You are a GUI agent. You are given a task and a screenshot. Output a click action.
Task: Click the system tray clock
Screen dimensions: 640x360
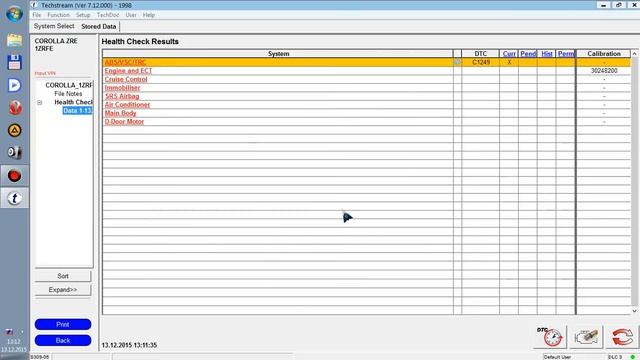click(13, 346)
